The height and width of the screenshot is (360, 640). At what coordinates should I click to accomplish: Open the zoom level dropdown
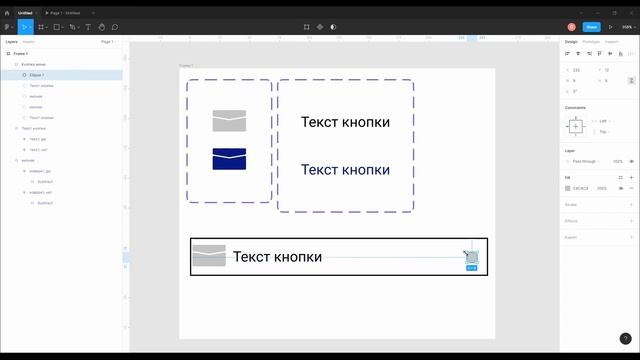[x=629, y=27]
